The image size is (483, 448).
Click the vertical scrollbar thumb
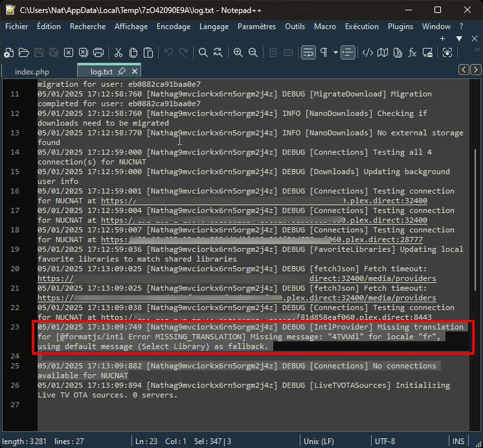pos(475,220)
